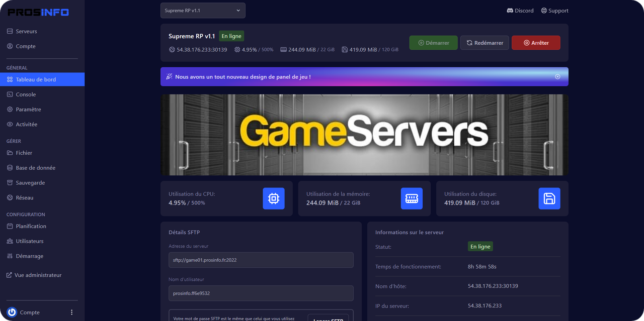Open the Support link
This screenshot has height=321, width=644.
pyautogui.click(x=554, y=11)
